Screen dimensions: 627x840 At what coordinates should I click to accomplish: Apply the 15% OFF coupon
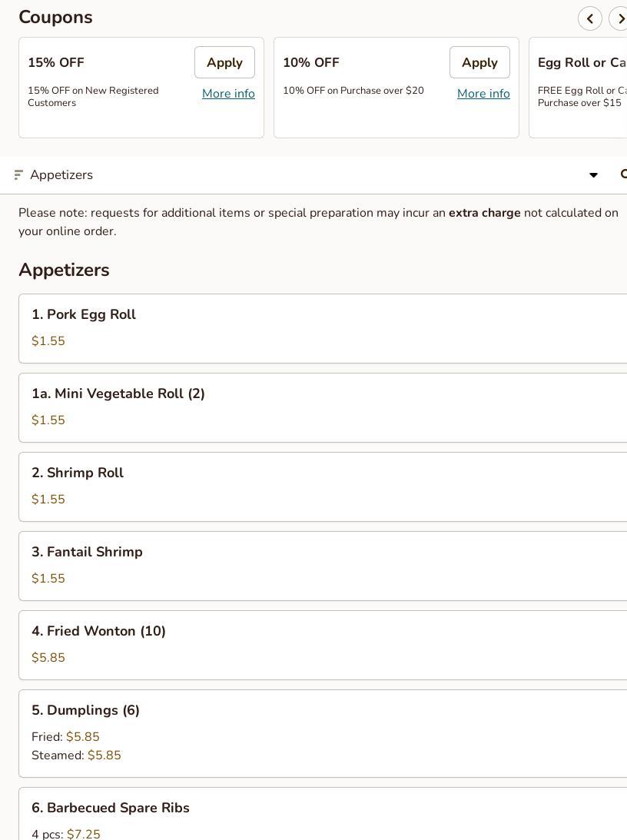(x=224, y=62)
